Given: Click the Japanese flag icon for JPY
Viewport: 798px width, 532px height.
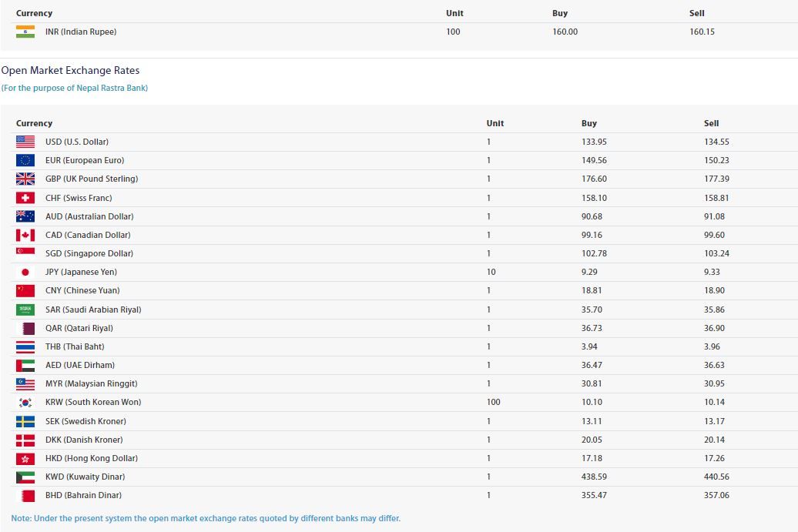Looking at the screenshot, I should [x=25, y=272].
